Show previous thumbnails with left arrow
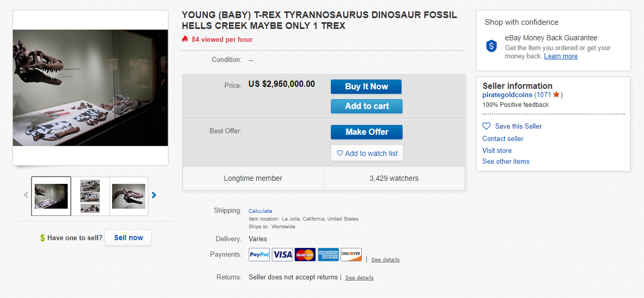Image resolution: width=644 pixels, height=298 pixels. click(x=26, y=195)
